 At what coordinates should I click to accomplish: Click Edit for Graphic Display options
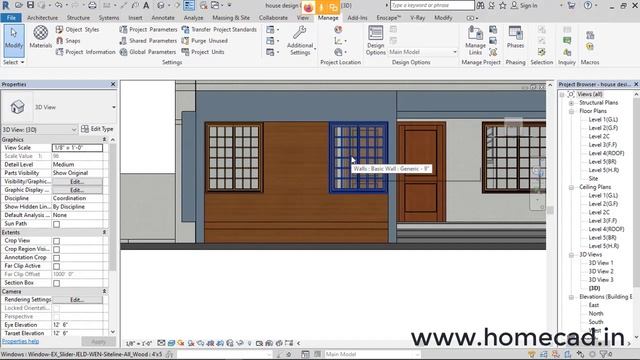(x=77, y=190)
